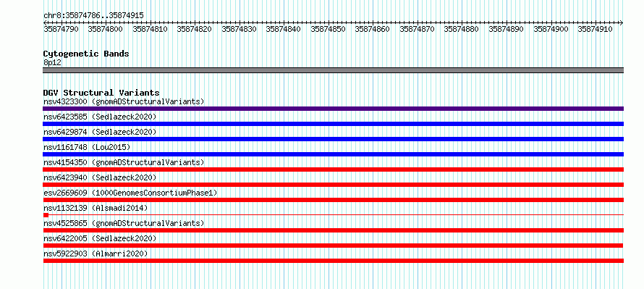Click the nsv4323300 gnomADStructuralVariants label

tap(124, 101)
